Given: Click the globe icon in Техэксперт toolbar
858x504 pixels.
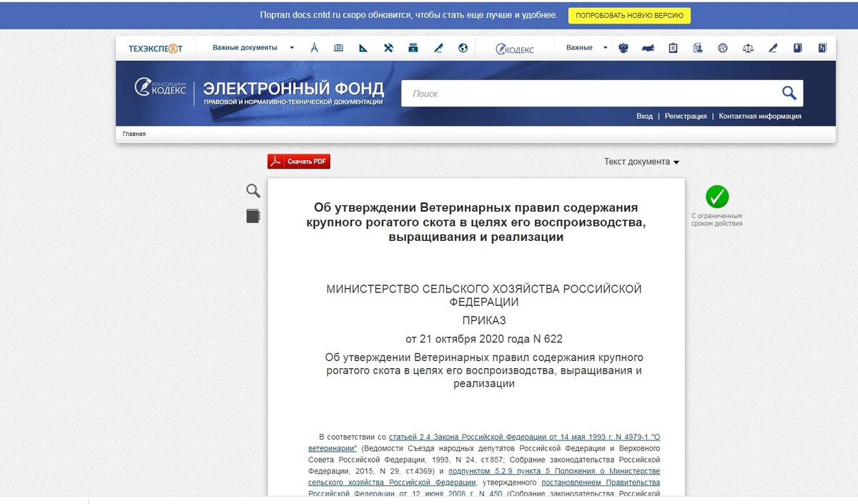Looking at the screenshot, I should [463, 48].
